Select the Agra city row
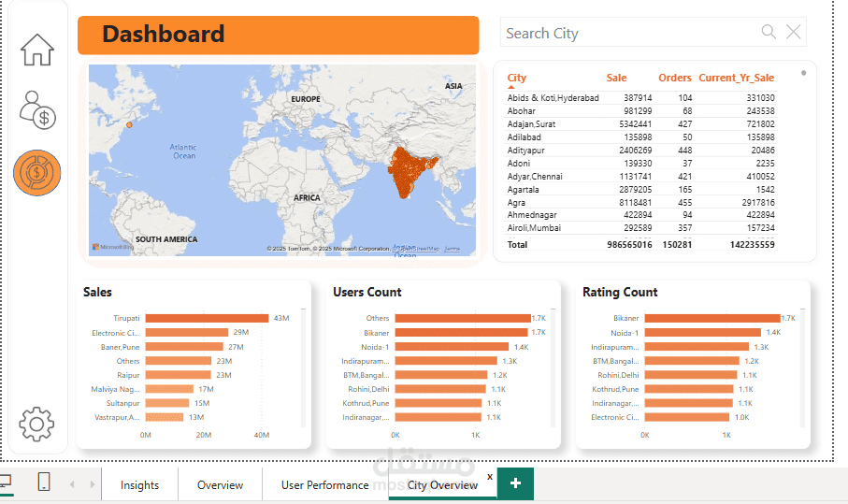This screenshot has height=504, width=848. (640, 202)
